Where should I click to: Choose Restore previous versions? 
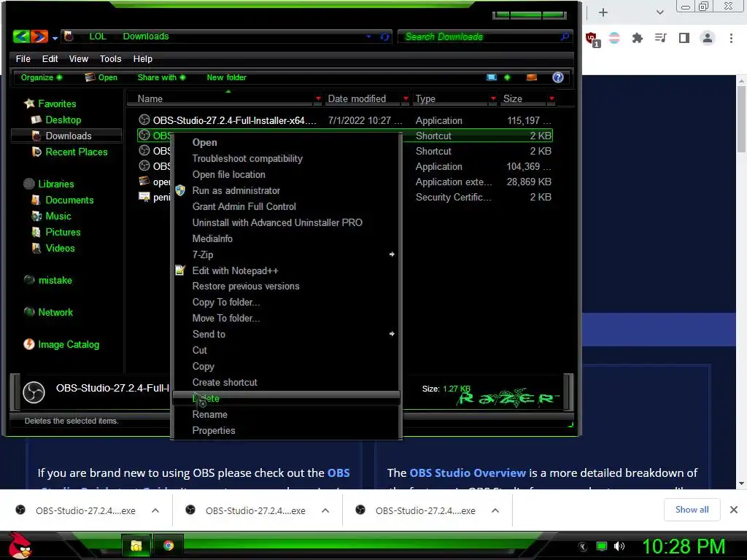[286, 286]
